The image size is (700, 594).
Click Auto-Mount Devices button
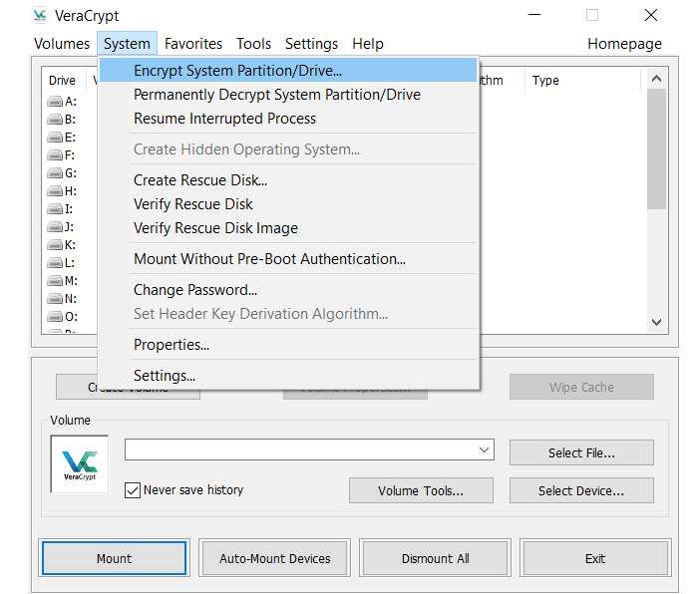click(274, 558)
